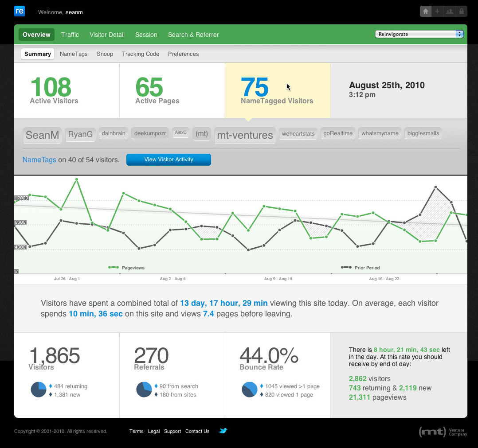Switch to the Traffic tab

[70, 35]
